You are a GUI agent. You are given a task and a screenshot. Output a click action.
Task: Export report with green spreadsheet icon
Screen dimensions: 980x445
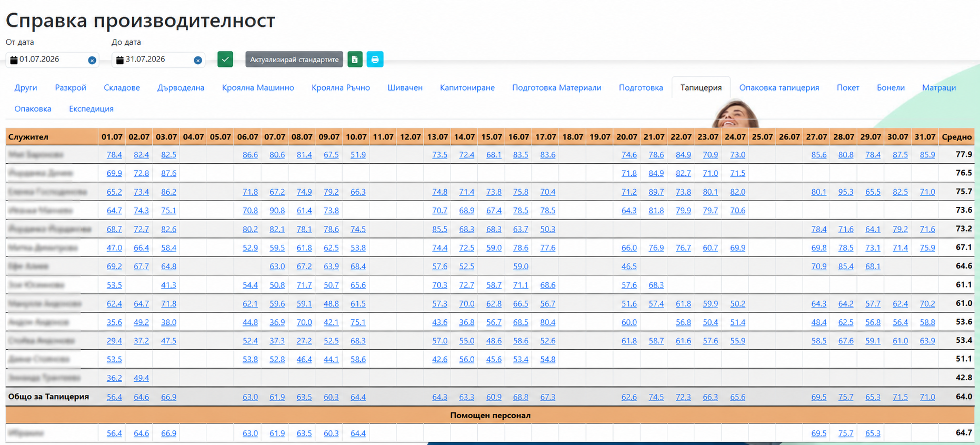[x=355, y=60]
